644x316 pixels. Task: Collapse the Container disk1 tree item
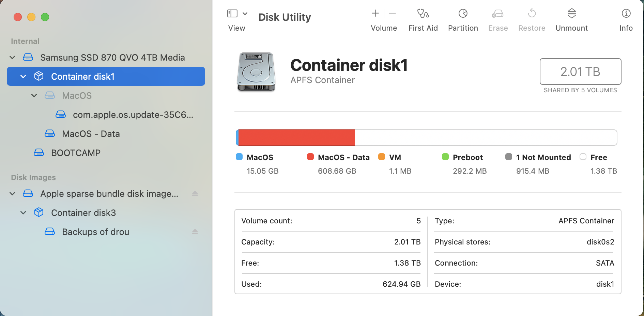pos(23,77)
